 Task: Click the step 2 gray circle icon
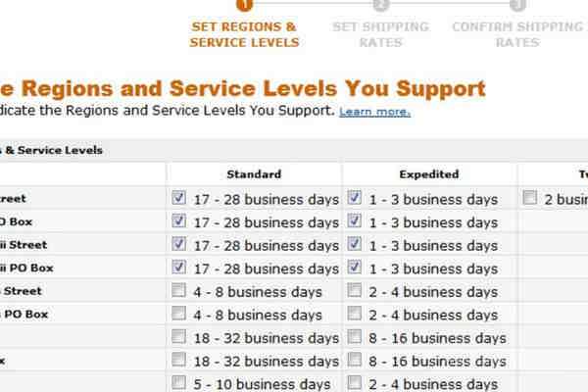coord(381,4)
